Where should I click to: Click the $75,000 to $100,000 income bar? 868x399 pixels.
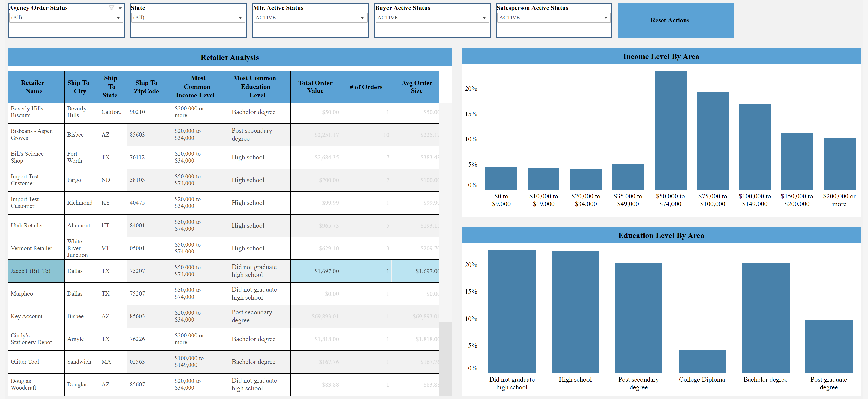[x=712, y=141]
